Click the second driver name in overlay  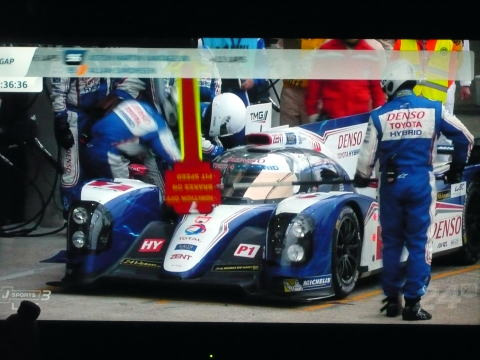point(123,70)
